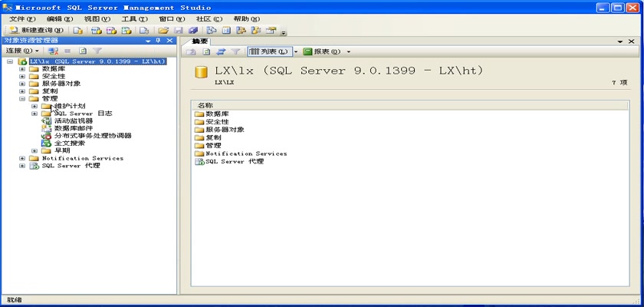Select 管理 folder in summary list
This screenshot has width=644, height=307.
pyautogui.click(x=213, y=146)
